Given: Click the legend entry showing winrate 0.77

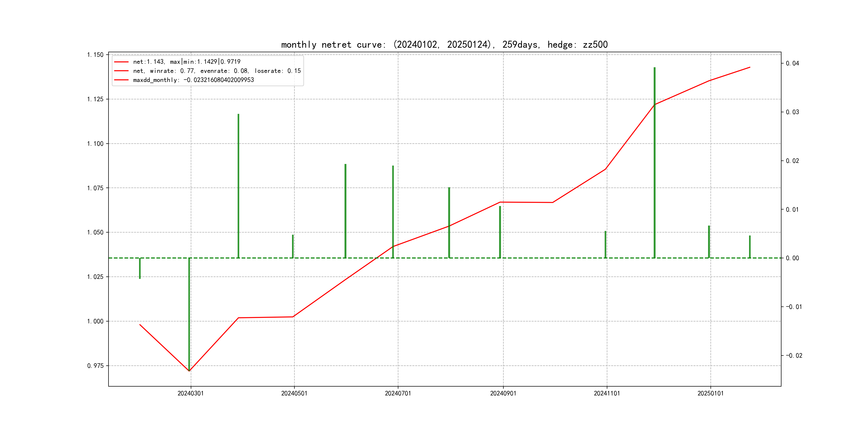Looking at the screenshot, I should 217,71.
